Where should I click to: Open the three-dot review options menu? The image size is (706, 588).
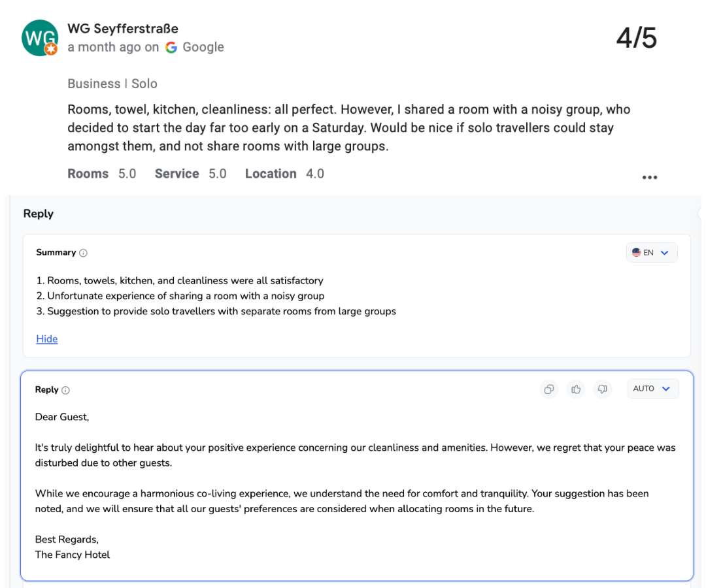pos(650,176)
